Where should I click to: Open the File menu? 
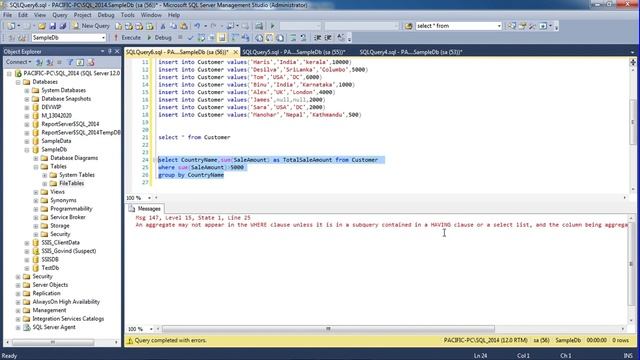pyautogui.click(x=8, y=15)
